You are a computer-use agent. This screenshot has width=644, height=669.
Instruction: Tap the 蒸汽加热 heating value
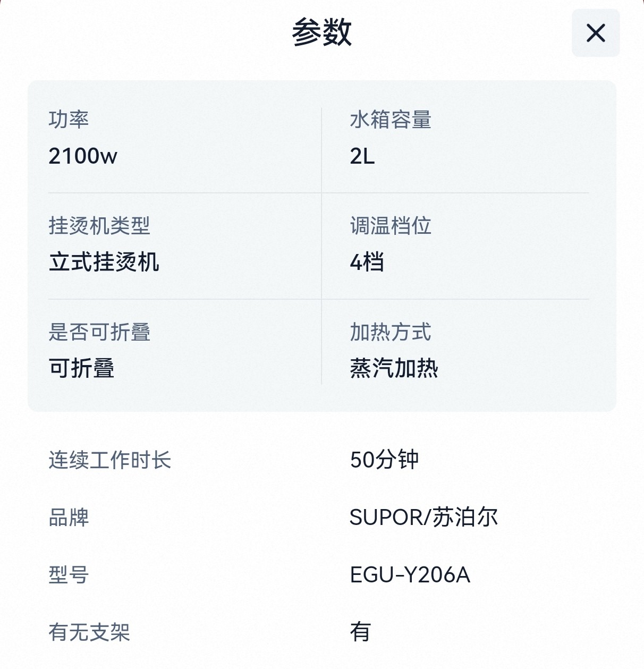point(394,368)
